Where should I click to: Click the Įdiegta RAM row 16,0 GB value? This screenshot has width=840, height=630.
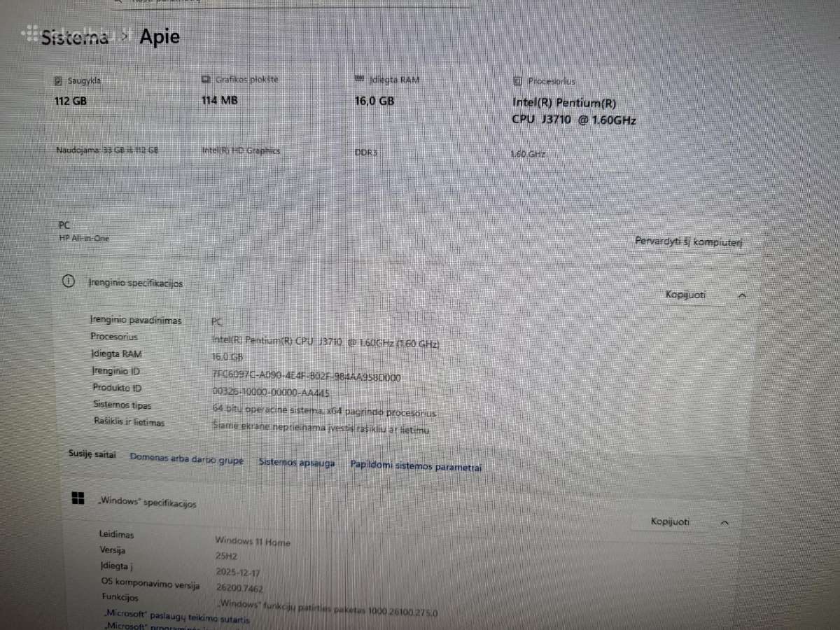227,356
